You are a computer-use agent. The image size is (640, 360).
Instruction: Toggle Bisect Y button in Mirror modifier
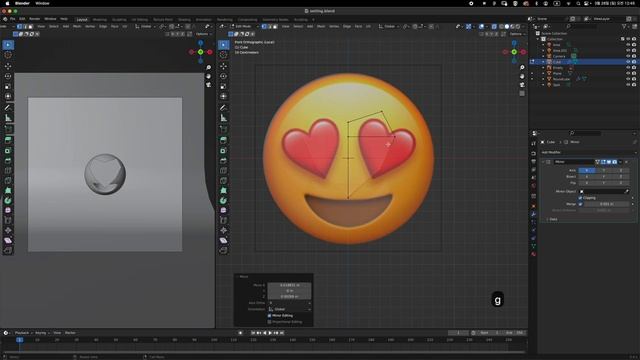pyautogui.click(x=604, y=176)
